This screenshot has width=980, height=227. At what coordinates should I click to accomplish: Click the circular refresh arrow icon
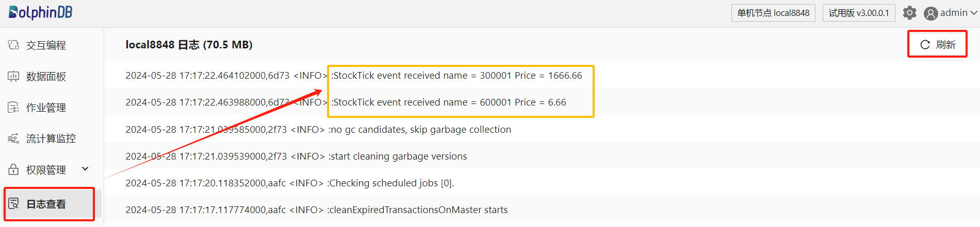click(925, 45)
